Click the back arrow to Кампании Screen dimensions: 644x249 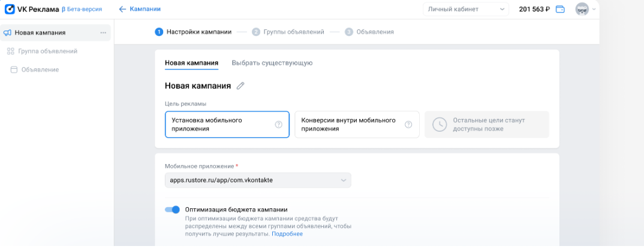123,9
